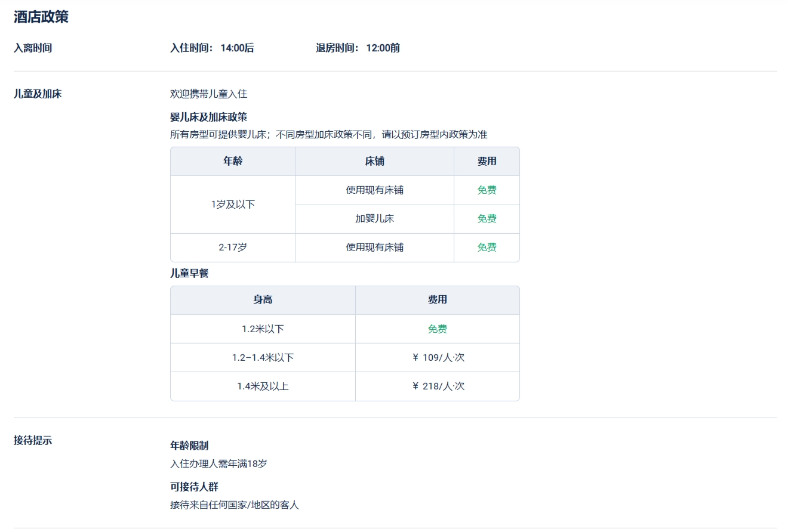Click the 退房时间 12:00前 text
The image size is (788, 532).
[358, 48]
